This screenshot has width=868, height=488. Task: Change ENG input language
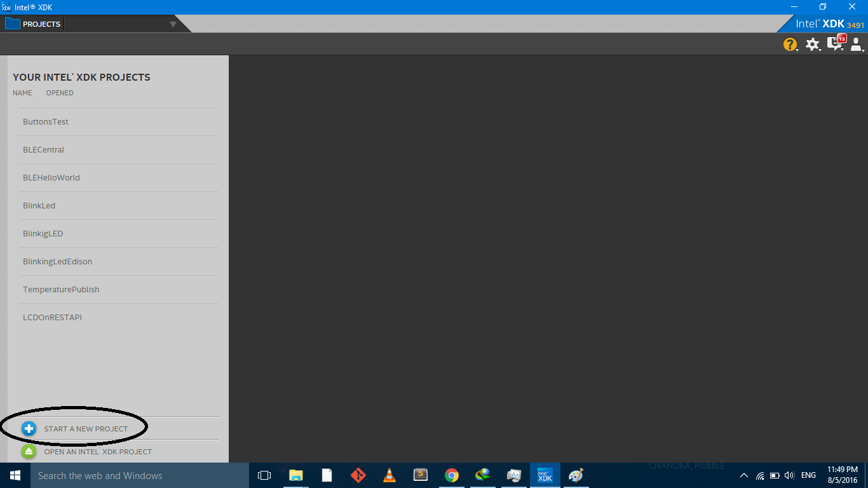coord(808,475)
